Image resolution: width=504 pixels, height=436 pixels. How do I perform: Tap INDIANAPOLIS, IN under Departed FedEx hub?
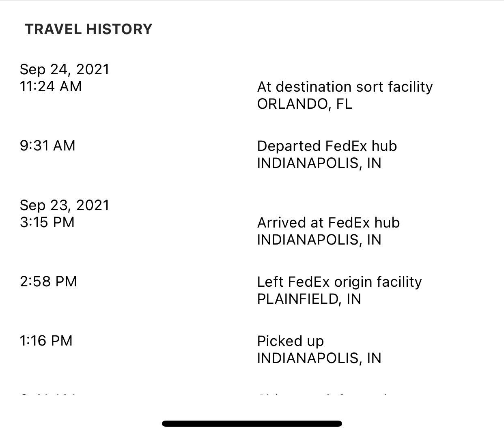tap(319, 163)
